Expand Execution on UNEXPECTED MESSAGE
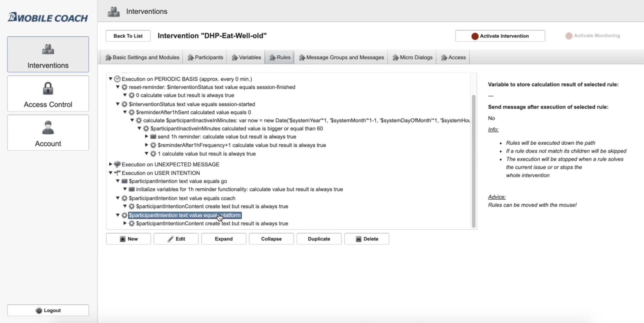 click(111, 164)
